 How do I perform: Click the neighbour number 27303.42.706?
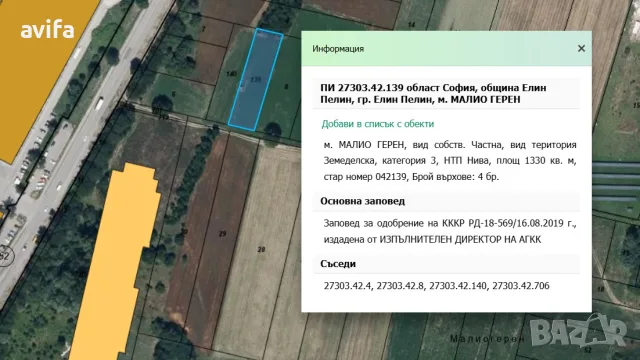[x=521, y=286]
